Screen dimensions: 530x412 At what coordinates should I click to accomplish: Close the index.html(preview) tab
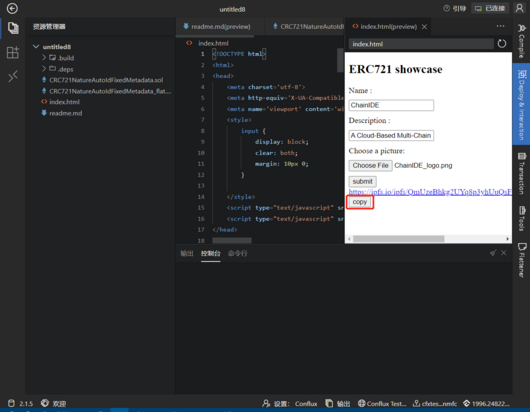click(x=424, y=27)
